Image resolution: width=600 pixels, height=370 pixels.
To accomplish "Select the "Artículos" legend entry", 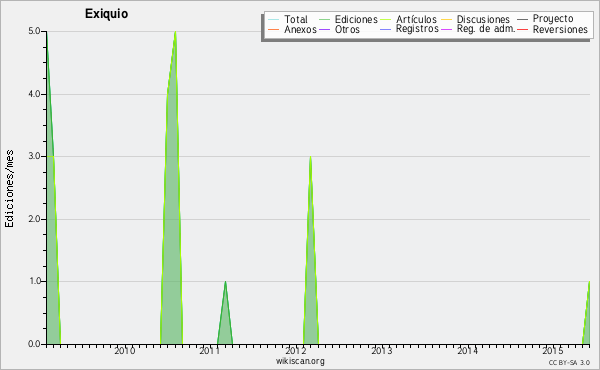I will tap(416, 19).
